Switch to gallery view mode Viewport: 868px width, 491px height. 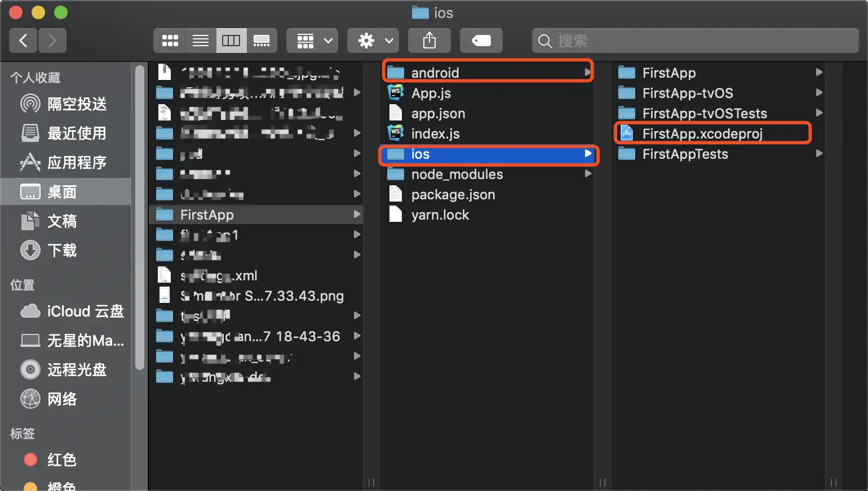[x=262, y=41]
